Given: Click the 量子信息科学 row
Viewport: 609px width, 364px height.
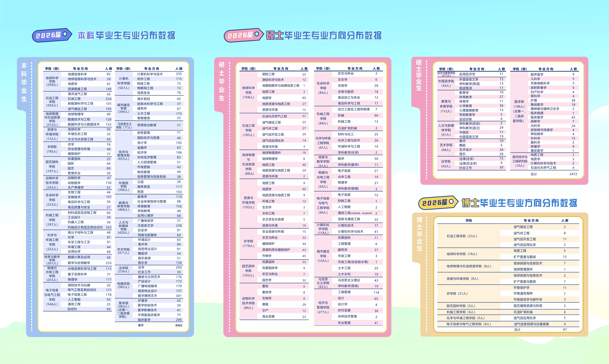Looking at the screenshot, I should coord(86,274).
